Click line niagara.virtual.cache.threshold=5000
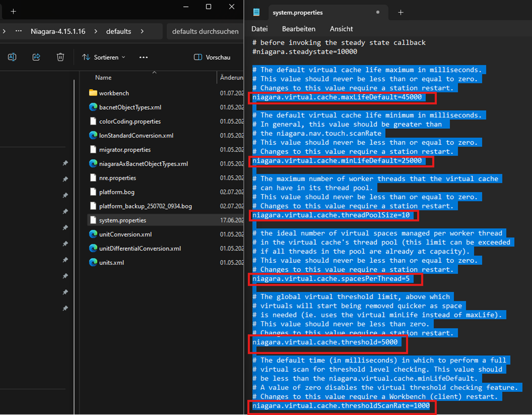The height and width of the screenshot is (415, 532). click(324, 342)
